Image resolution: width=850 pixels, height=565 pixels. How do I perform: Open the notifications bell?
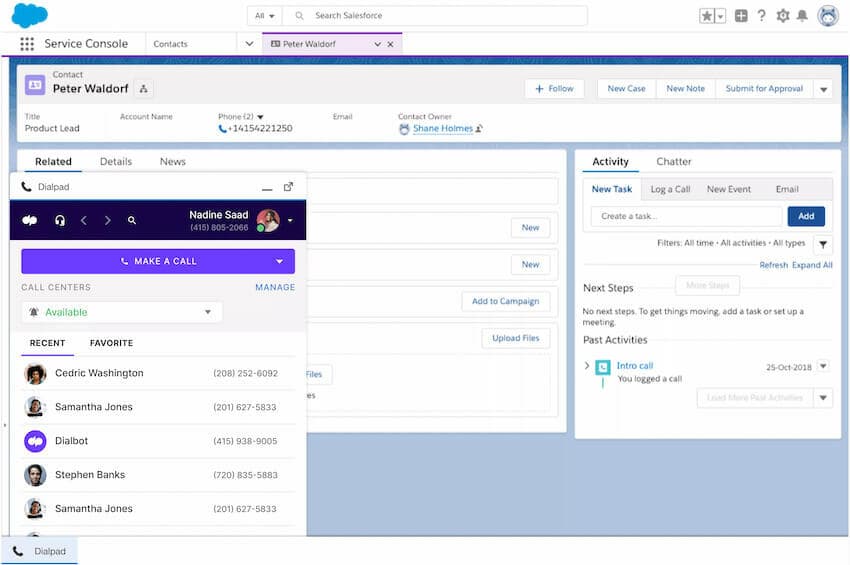(x=802, y=16)
